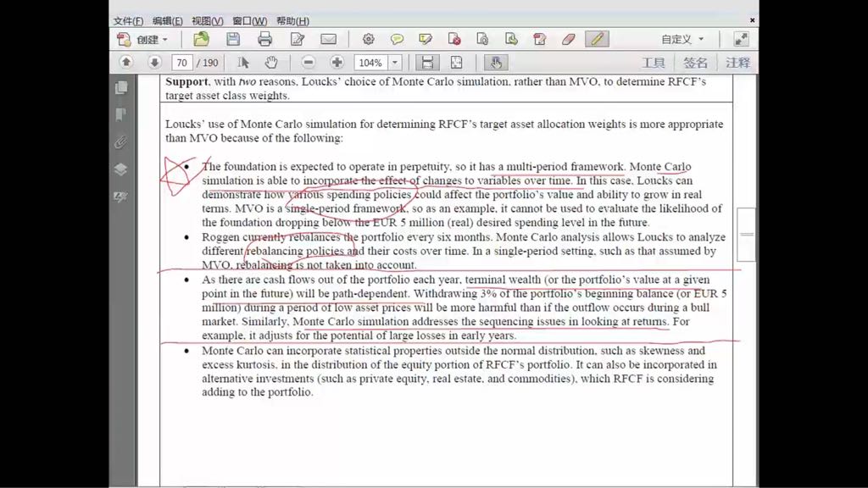Viewport: 868px width, 488px height.
Task: Click the Save floppy disk icon
Action: [233, 39]
